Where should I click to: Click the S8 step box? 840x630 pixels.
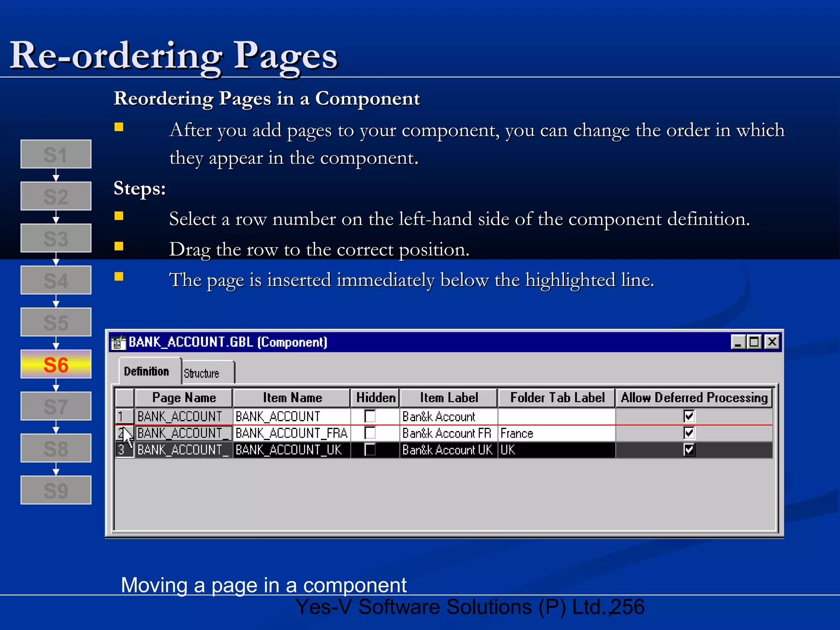[x=56, y=448]
